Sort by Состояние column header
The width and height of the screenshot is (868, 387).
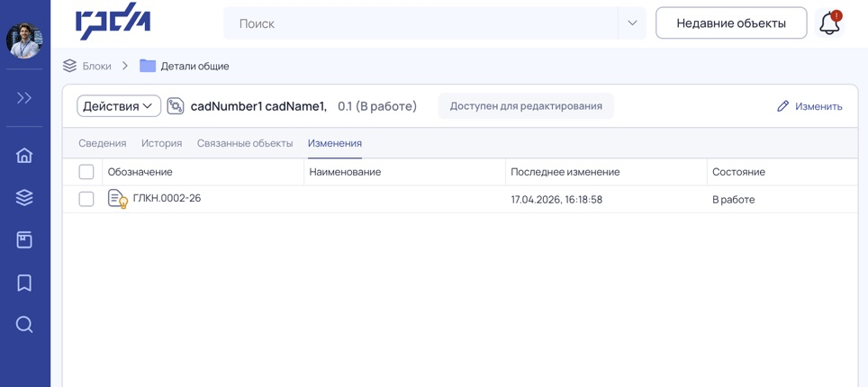[738, 172]
